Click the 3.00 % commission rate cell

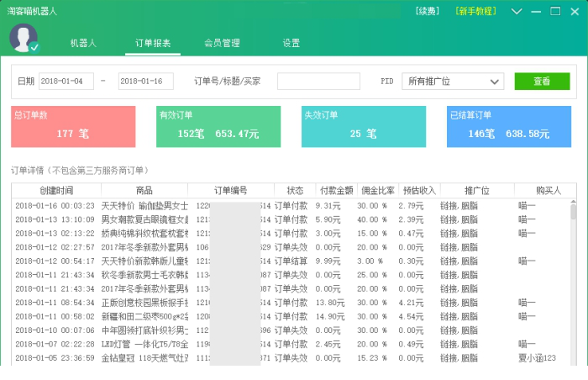point(370,261)
